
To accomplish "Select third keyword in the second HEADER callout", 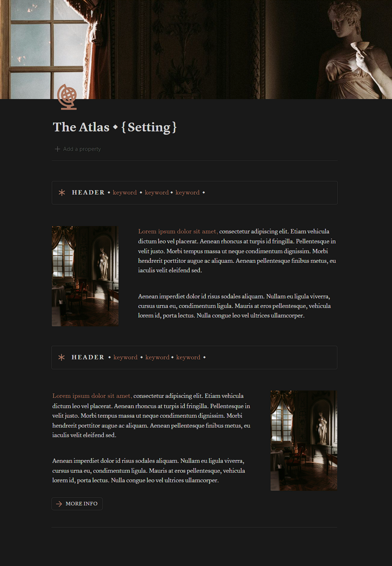I will [188, 357].
